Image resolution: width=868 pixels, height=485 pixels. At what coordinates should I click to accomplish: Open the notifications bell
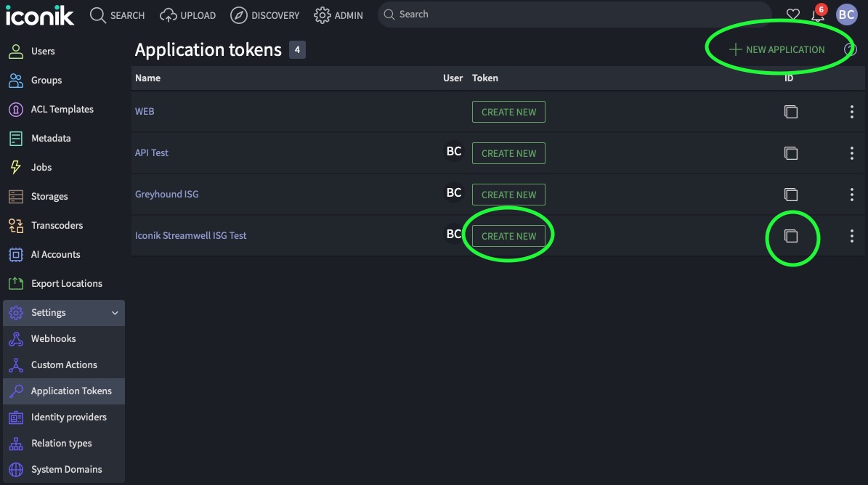point(818,15)
